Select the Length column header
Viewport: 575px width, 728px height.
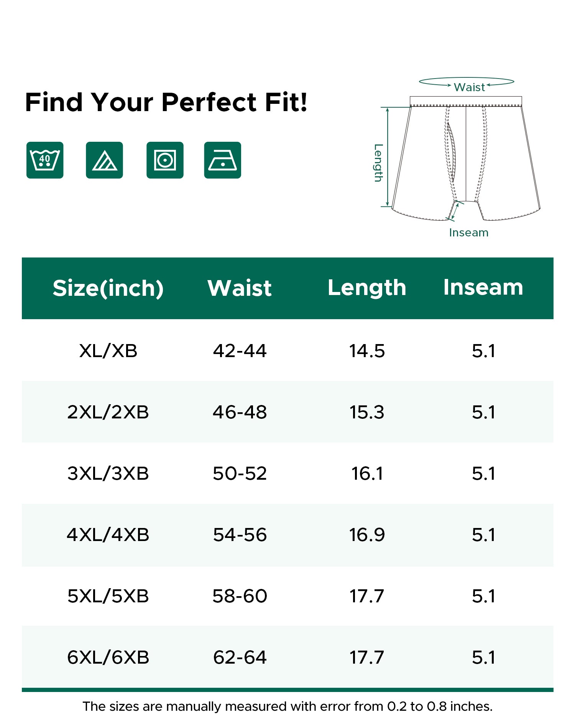(x=367, y=288)
